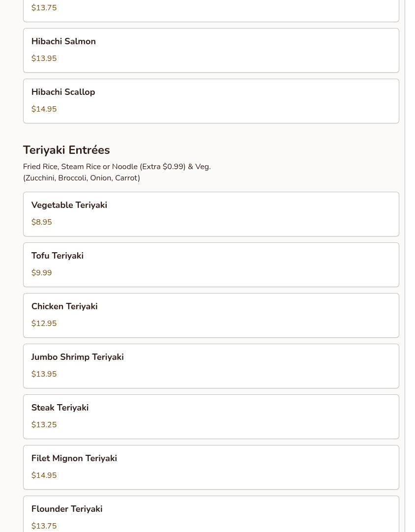Open the Hibachi Salmon menu item
Image resolution: width=415 pixels, height=532 pixels.
[x=210, y=50]
